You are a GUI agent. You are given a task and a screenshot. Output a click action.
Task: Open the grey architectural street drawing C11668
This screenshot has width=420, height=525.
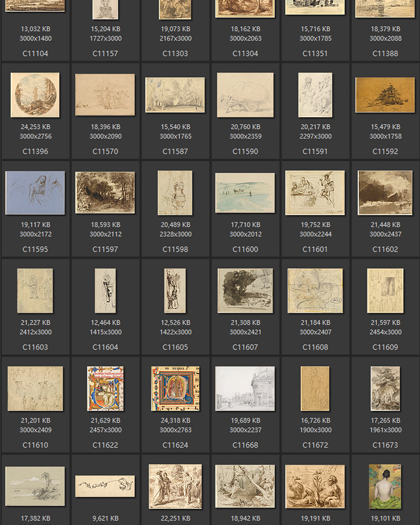coord(245,388)
